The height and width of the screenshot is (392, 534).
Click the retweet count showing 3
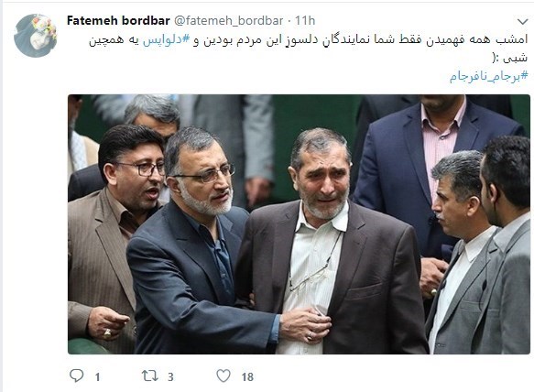point(170,377)
